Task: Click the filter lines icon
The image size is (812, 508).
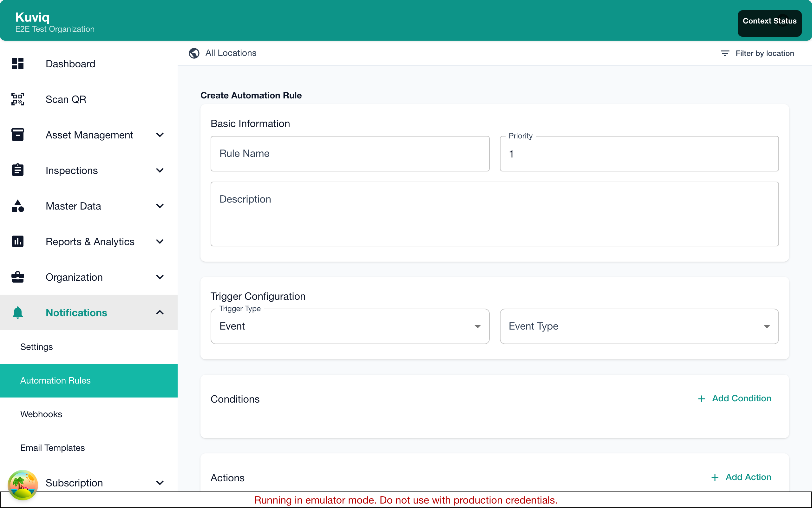Action: pyautogui.click(x=725, y=53)
